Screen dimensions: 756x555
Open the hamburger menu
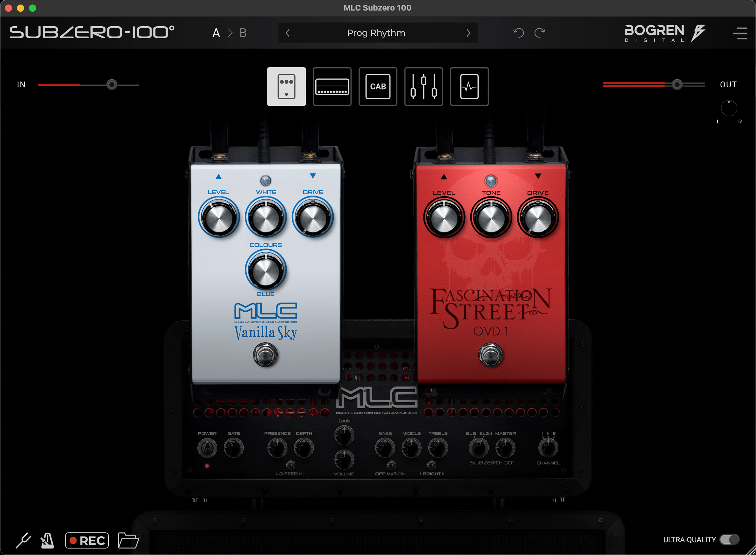pyautogui.click(x=740, y=33)
